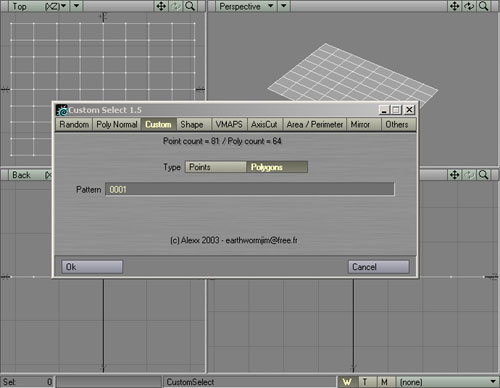Open the Area / Perimeter tab
This screenshot has width=500, height=388.
[315, 124]
